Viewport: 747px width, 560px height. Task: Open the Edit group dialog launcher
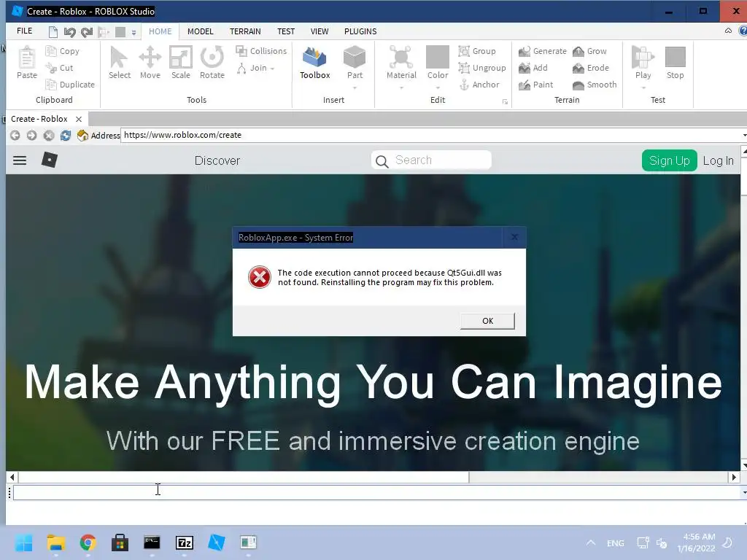[x=505, y=101]
